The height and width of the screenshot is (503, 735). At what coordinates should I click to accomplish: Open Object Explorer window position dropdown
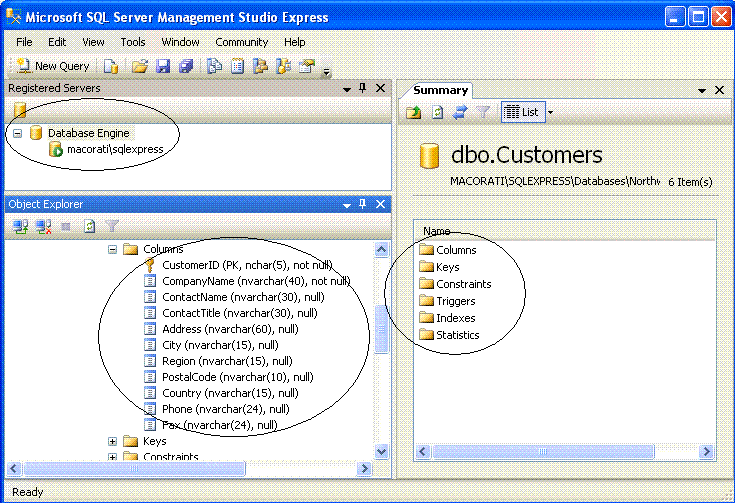(x=347, y=205)
